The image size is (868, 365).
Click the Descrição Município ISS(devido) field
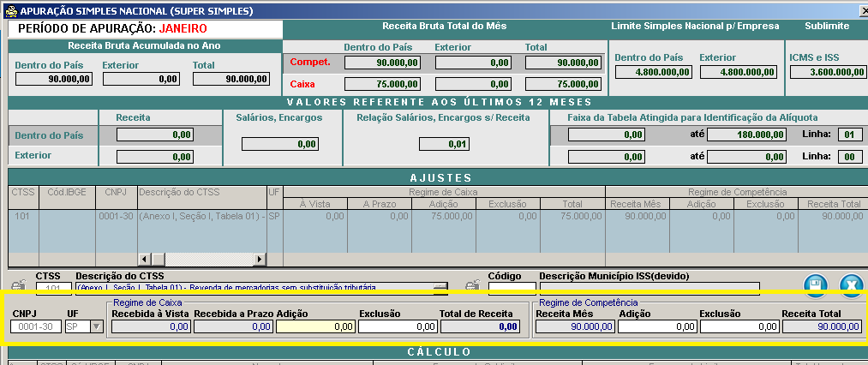click(650, 287)
